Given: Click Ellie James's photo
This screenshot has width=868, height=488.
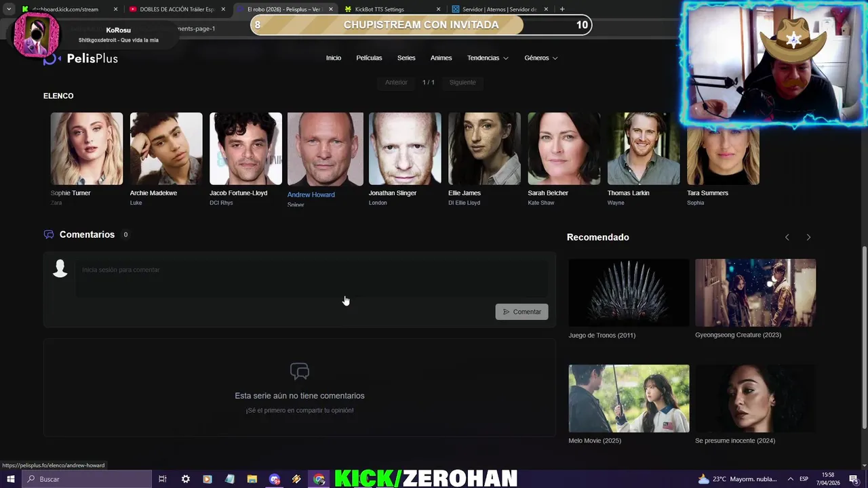Looking at the screenshot, I should (484, 148).
